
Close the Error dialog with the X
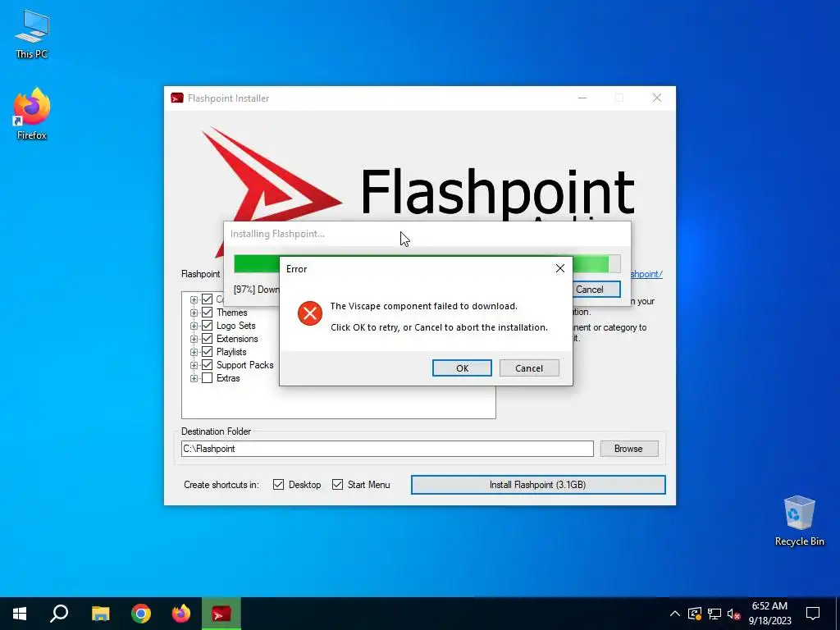click(559, 268)
